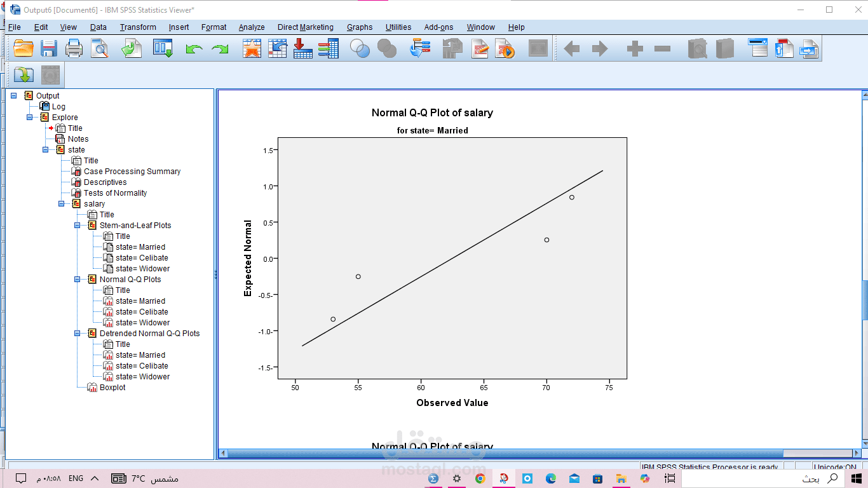Open the Utilities menu
The height and width of the screenshot is (488, 868).
(x=398, y=27)
